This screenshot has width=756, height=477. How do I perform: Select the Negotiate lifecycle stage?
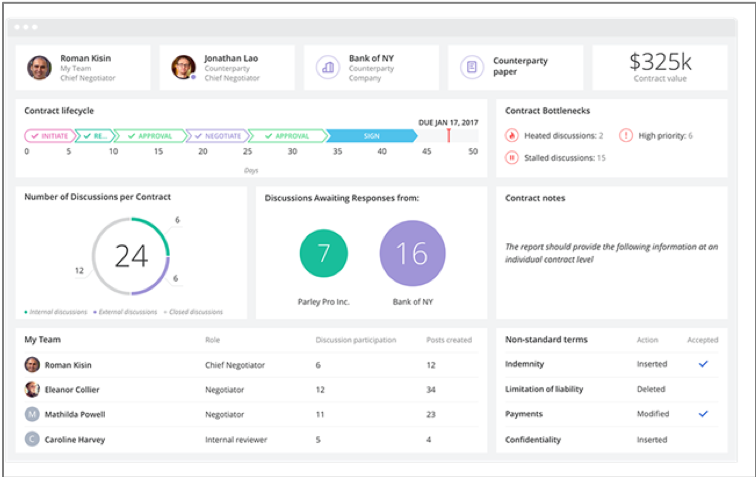pyautogui.click(x=215, y=135)
